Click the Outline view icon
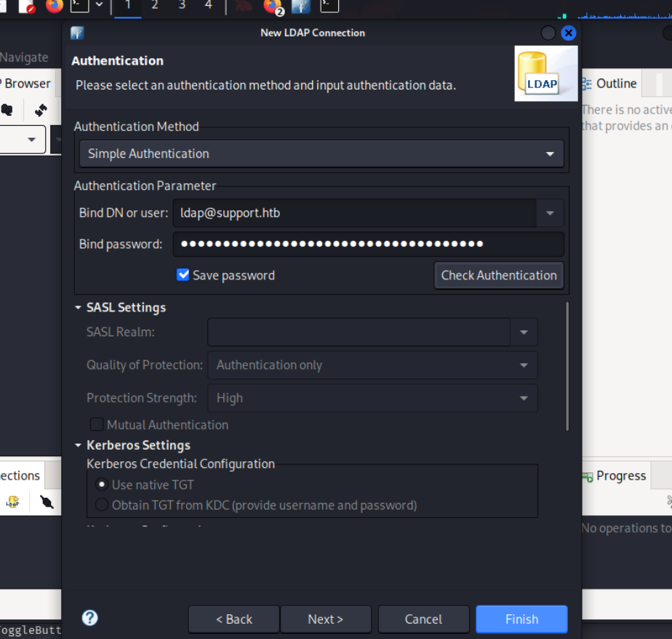This screenshot has height=639, width=672. [586, 84]
